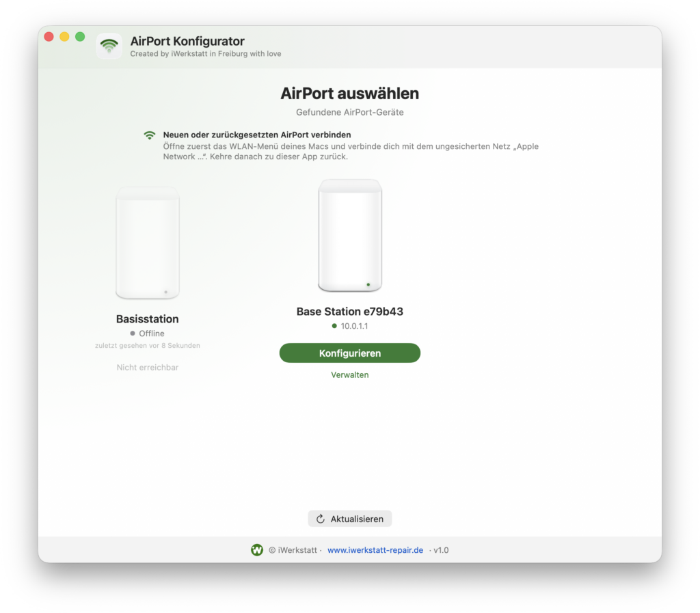Click the circular refresh arrow icon
700x613 pixels.
321,519
